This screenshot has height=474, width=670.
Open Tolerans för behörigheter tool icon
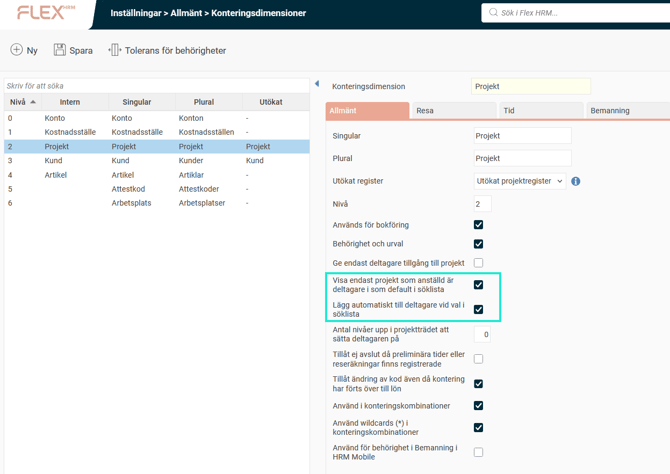pyautogui.click(x=114, y=50)
